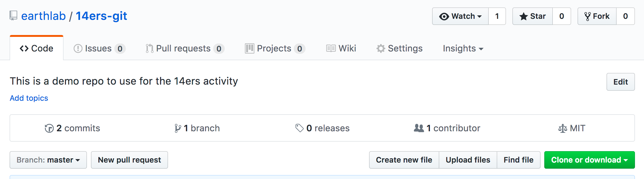Image resolution: width=644 pixels, height=179 pixels.
Task: Open the Pull requests tab
Action: 185,48
